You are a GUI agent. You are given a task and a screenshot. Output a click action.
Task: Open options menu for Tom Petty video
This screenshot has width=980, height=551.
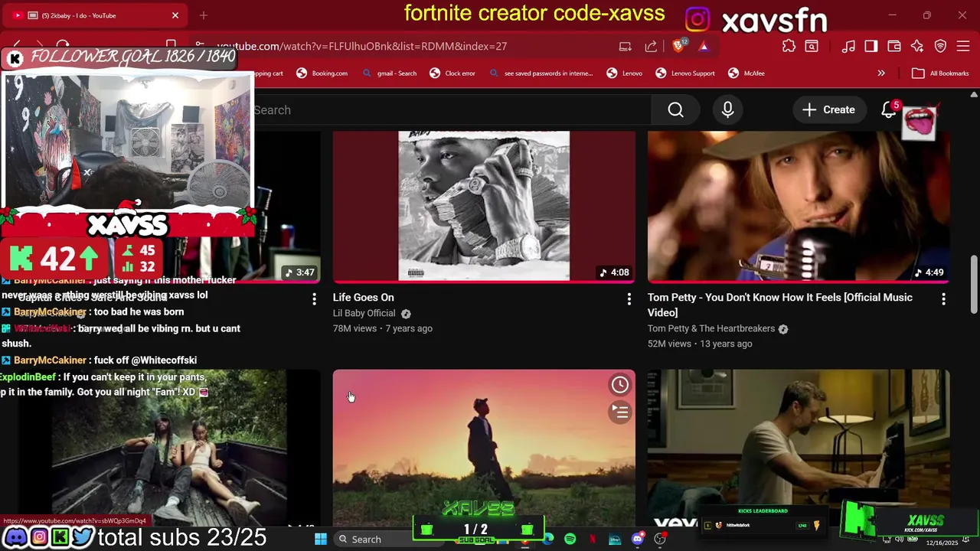click(x=943, y=298)
